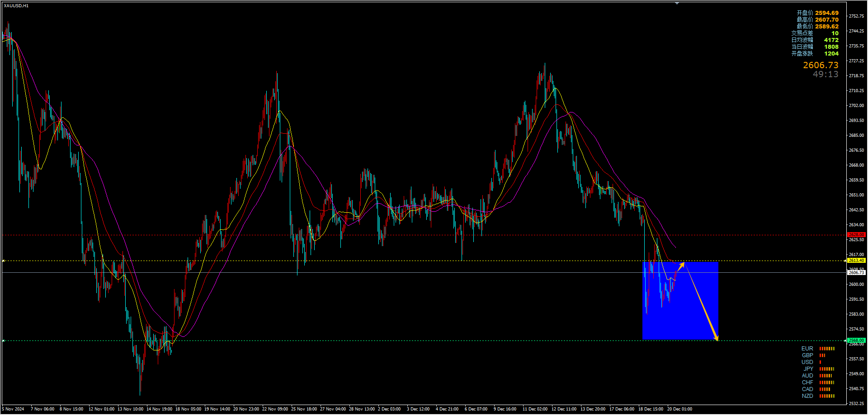
Task: Select the white 2606.73 current price tag
Action: [x=856, y=273]
